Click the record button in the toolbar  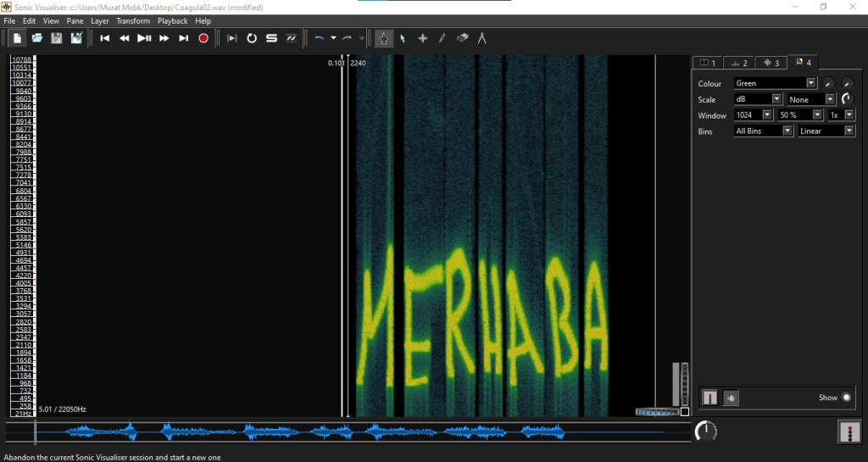(x=203, y=38)
